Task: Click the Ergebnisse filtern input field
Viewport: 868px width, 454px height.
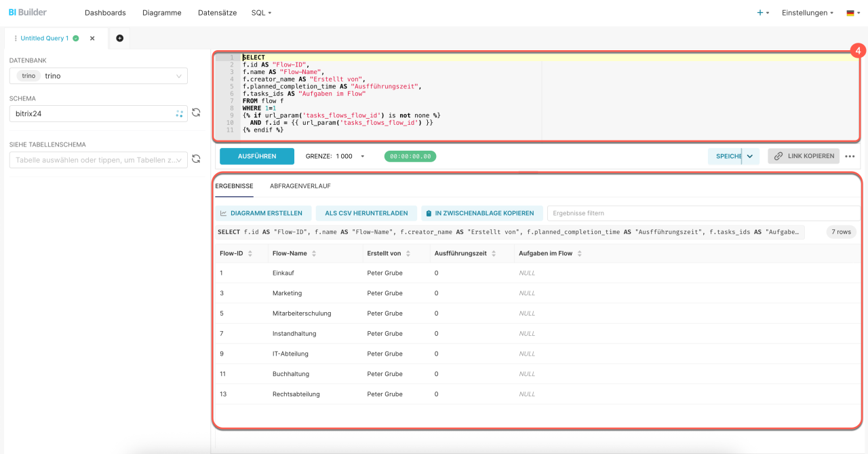Action: 702,213
